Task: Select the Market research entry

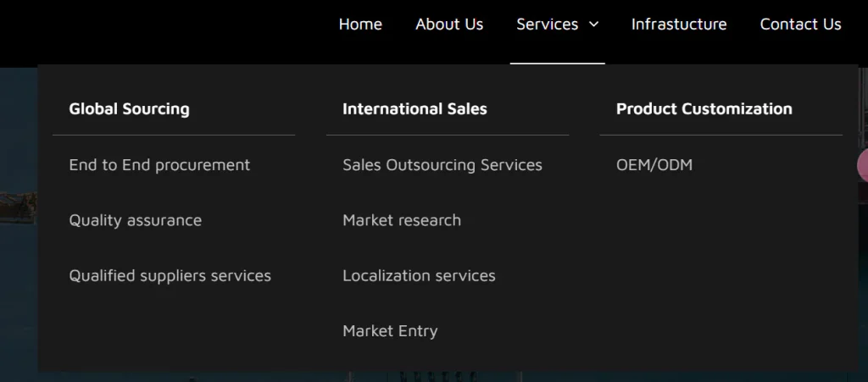Action: click(x=402, y=220)
